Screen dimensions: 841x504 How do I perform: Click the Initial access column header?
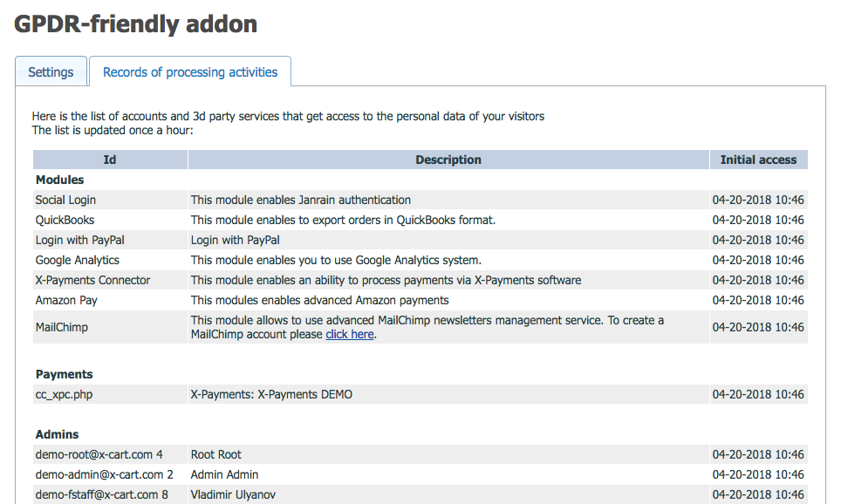(758, 160)
